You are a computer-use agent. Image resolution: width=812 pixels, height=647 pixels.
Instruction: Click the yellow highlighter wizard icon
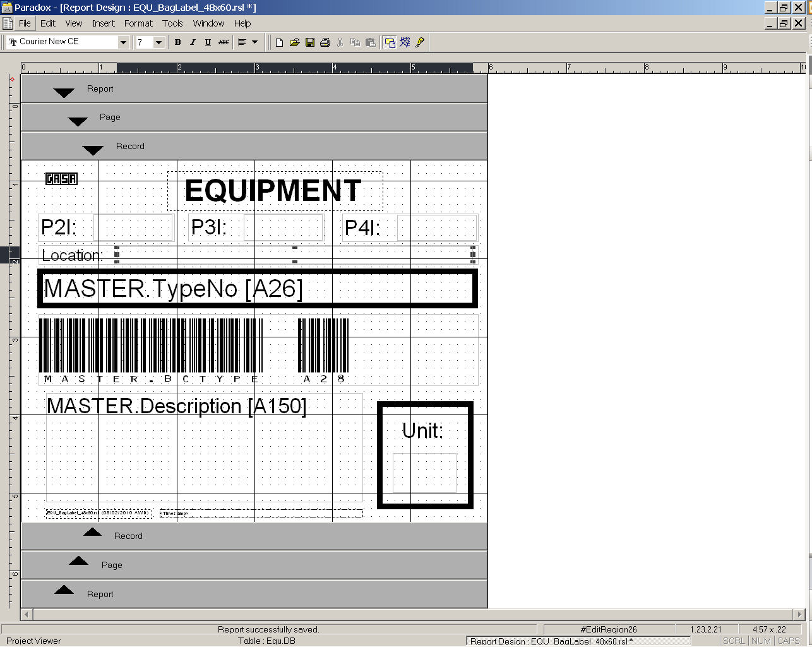(420, 42)
